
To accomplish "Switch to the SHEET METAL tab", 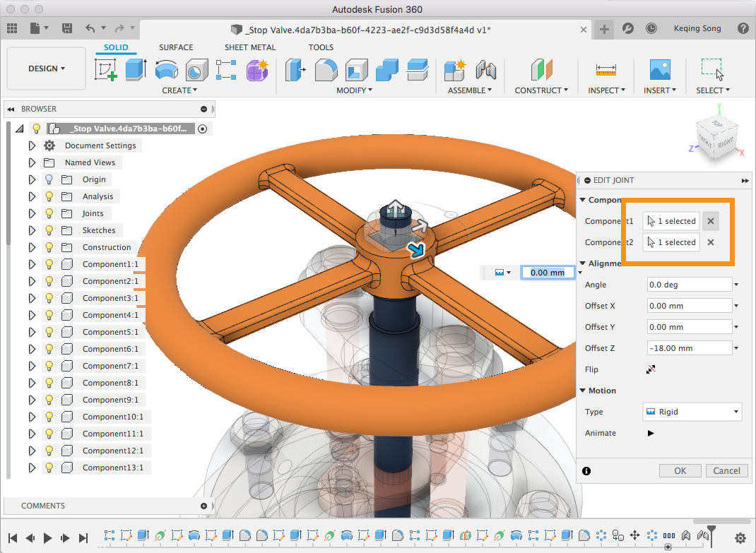I will 250,47.
